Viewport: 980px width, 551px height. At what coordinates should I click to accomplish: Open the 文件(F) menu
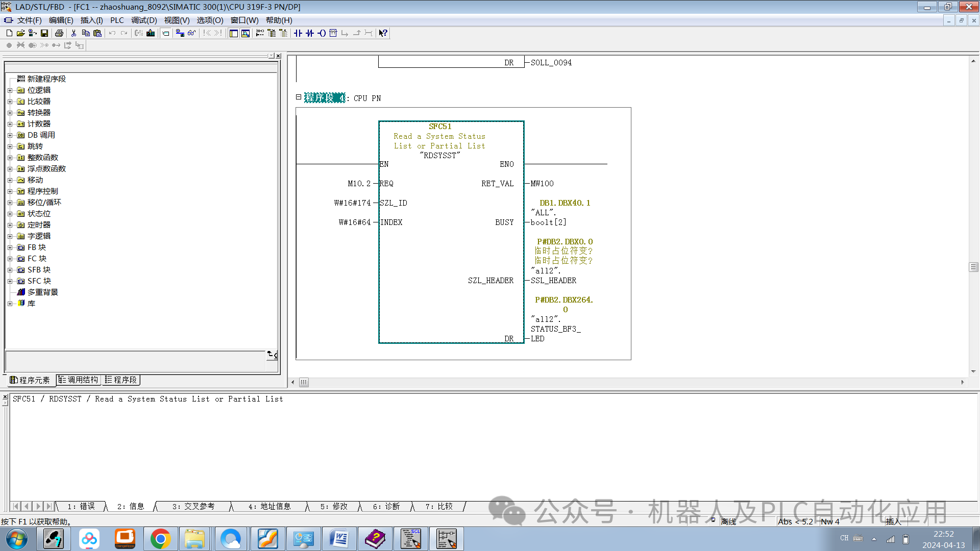[x=29, y=20]
